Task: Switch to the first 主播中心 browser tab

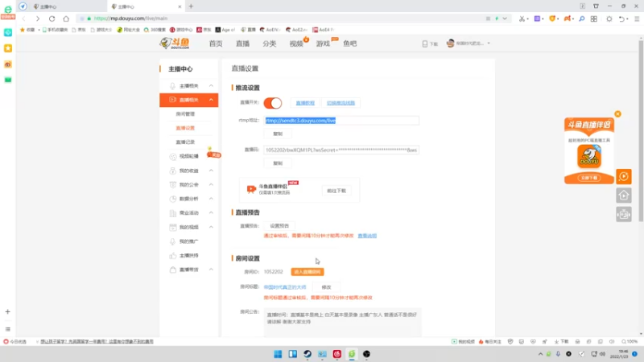Action: [x=68, y=6]
